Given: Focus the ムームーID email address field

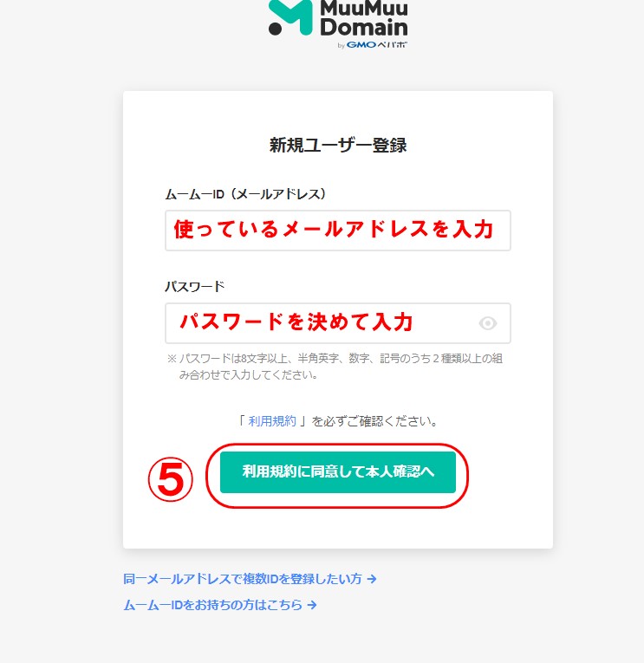Looking at the screenshot, I should click(338, 231).
